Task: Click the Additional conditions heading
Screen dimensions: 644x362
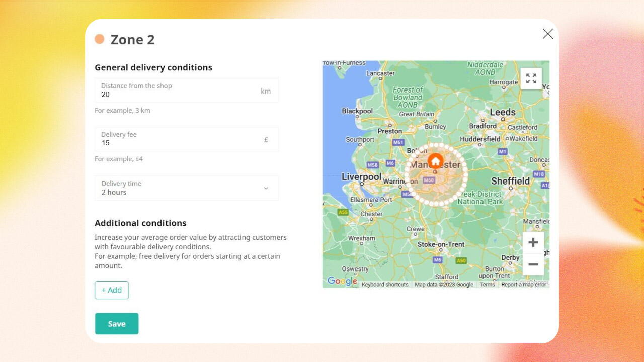Action: pos(140,223)
